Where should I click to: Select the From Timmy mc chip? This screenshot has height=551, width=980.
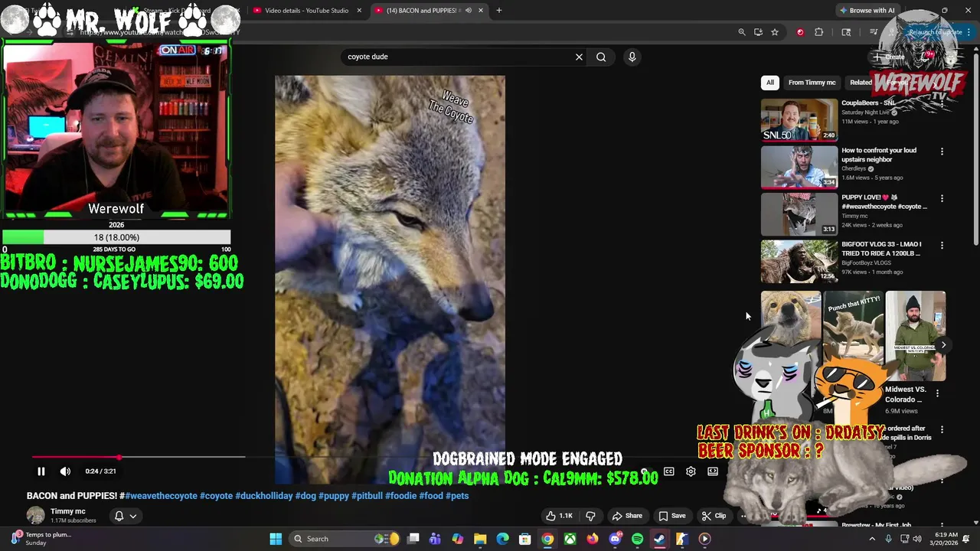pyautogui.click(x=812, y=83)
